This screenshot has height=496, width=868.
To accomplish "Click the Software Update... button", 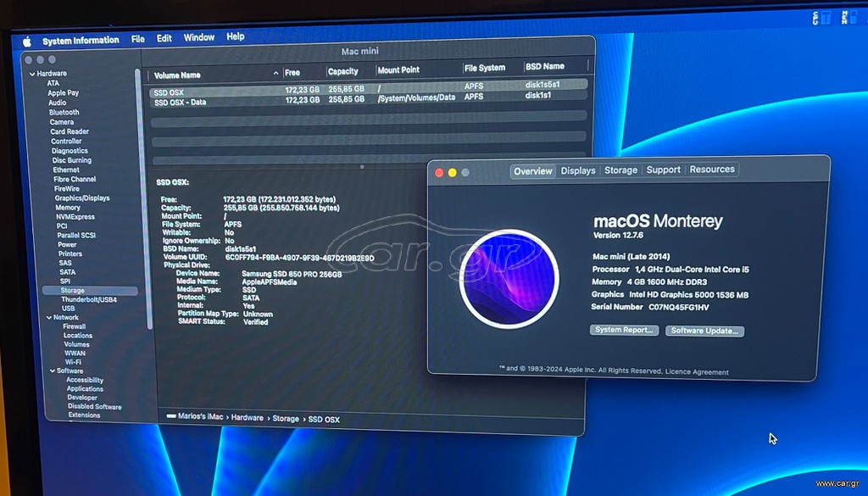I will tap(704, 331).
